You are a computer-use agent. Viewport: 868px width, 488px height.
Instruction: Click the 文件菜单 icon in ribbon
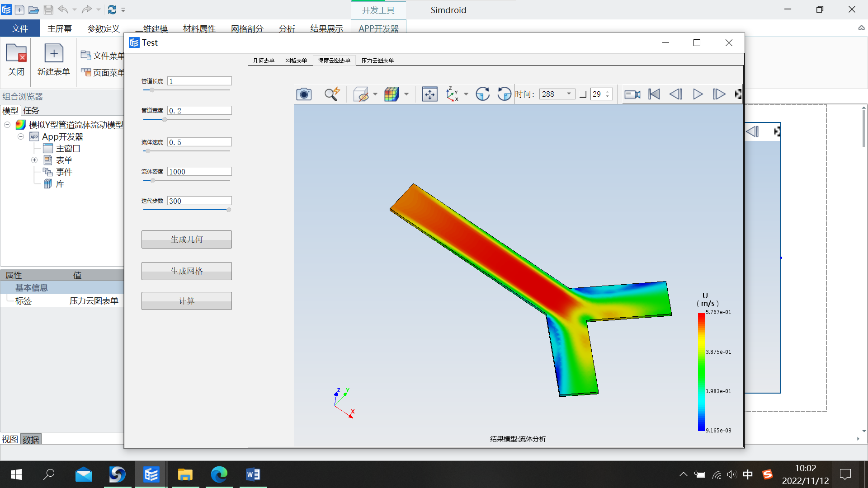tap(85, 55)
